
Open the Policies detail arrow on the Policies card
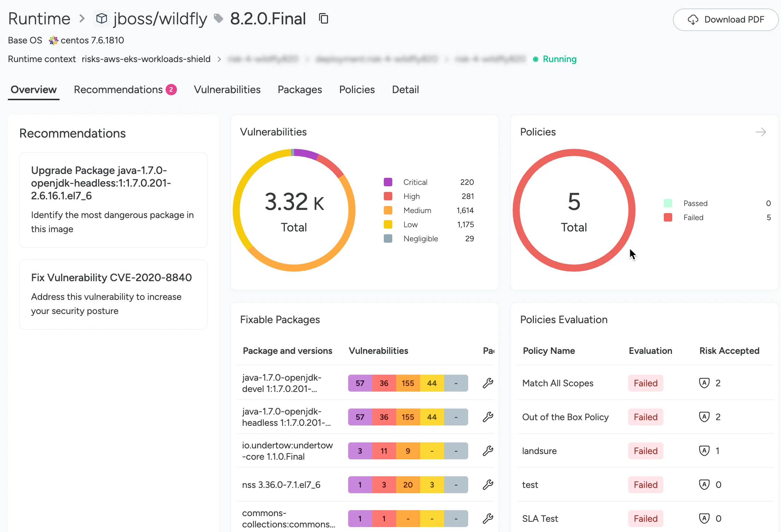(761, 132)
